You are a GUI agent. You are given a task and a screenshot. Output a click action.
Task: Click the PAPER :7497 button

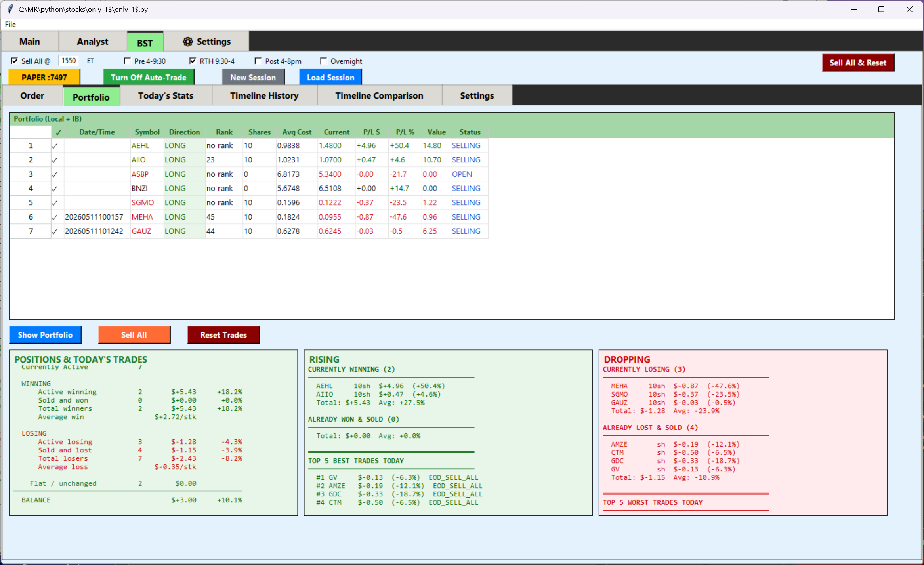44,77
